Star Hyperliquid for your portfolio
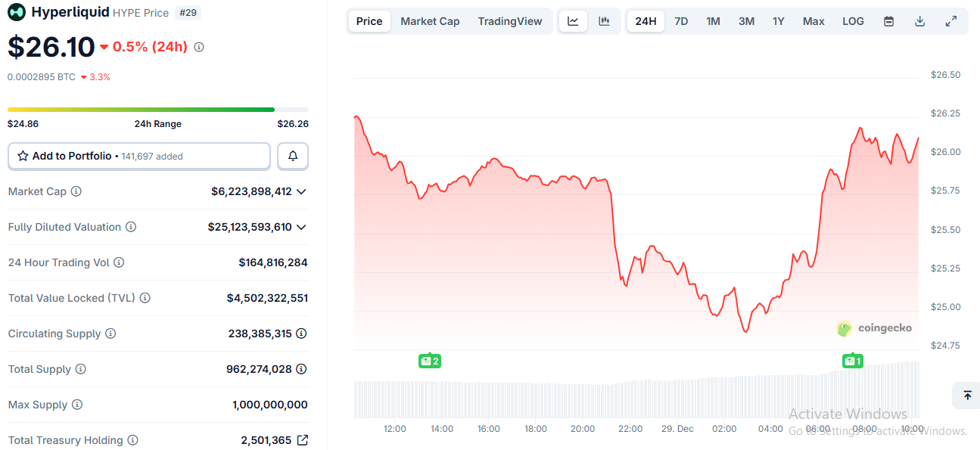The image size is (980, 450). pyautogui.click(x=22, y=156)
